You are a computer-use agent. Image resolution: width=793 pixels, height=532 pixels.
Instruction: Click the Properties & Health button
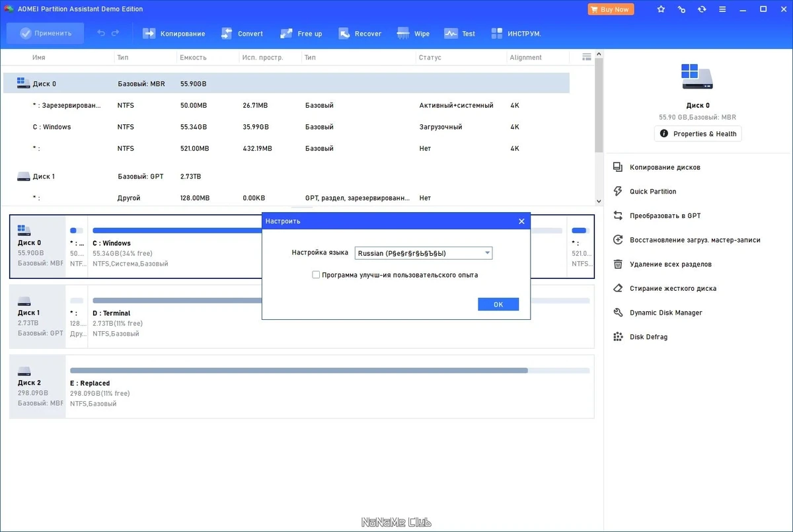click(x=698, y=133)
